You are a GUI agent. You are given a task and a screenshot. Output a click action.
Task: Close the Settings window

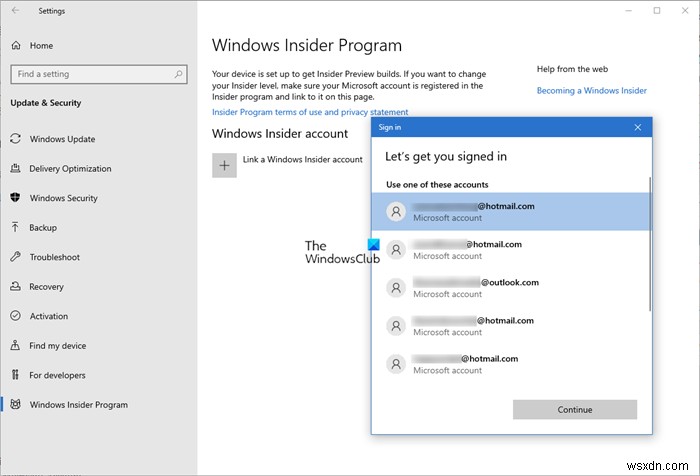685,10
